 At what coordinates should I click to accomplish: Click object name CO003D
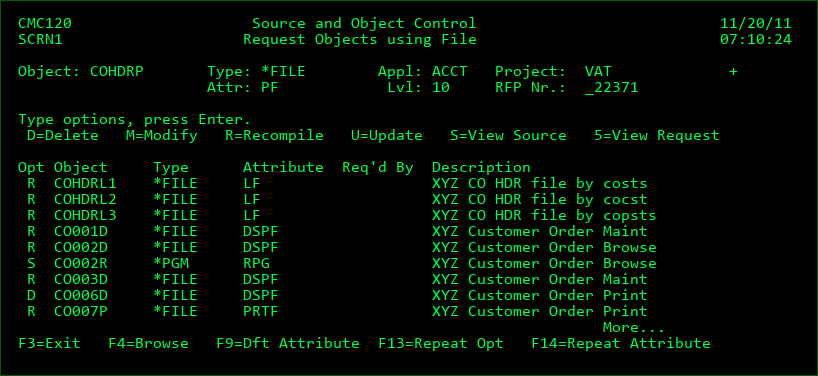click(x=81, y=280)
